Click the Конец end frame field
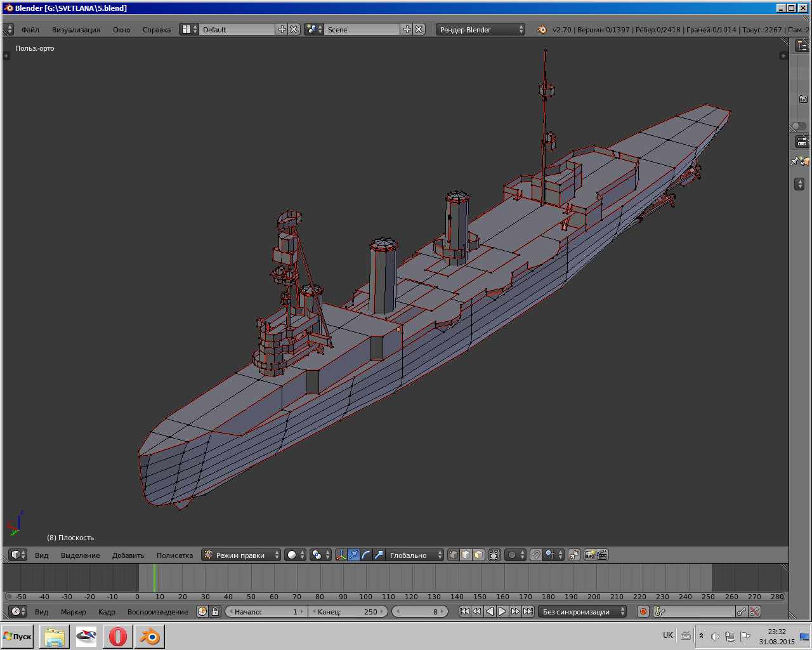The image size is (812, 650). pos(348,612)
